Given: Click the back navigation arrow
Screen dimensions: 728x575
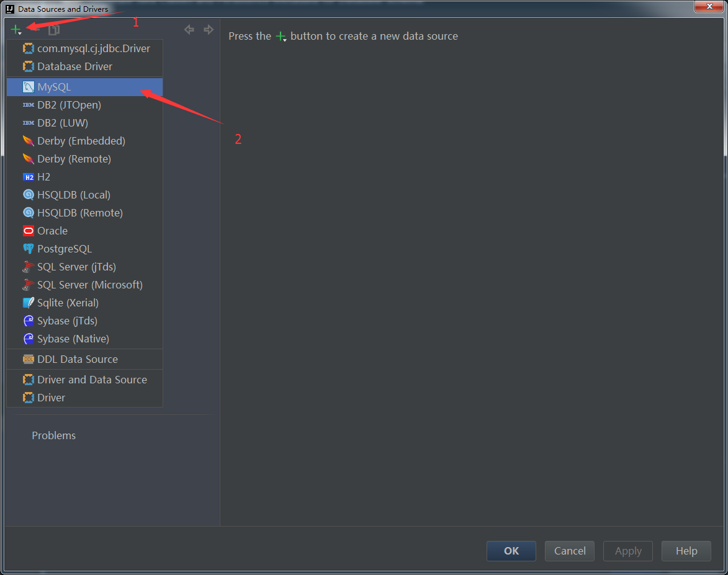Looking at the screenshot, I should click(189, 30).
